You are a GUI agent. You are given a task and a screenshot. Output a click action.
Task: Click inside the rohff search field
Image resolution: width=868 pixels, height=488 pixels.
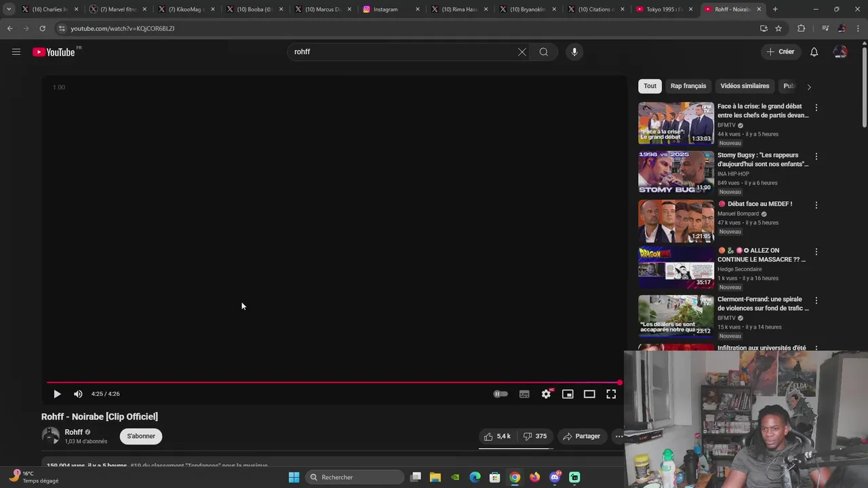(x=403, y=52)
